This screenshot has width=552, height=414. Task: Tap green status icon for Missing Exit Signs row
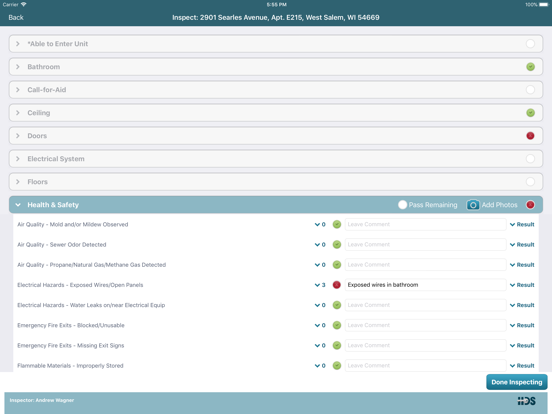pyautogui.click(x=337, y=345)
